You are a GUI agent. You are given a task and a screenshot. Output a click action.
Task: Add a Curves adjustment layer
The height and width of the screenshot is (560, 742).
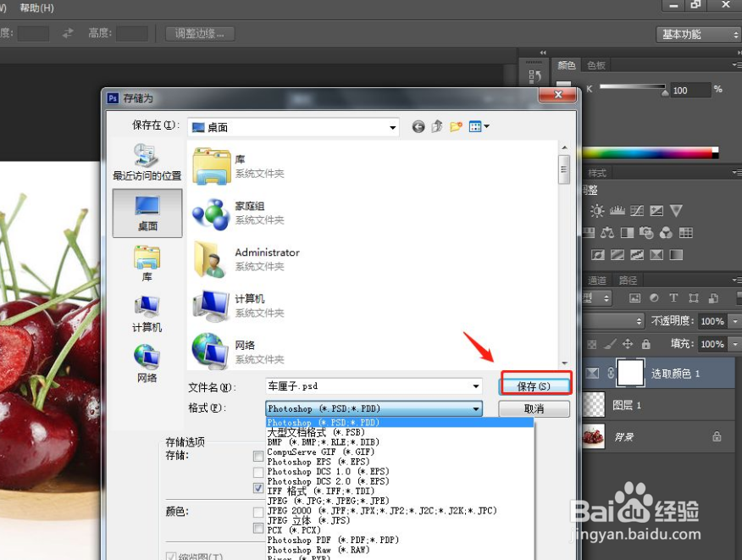(x=637, y=211)
